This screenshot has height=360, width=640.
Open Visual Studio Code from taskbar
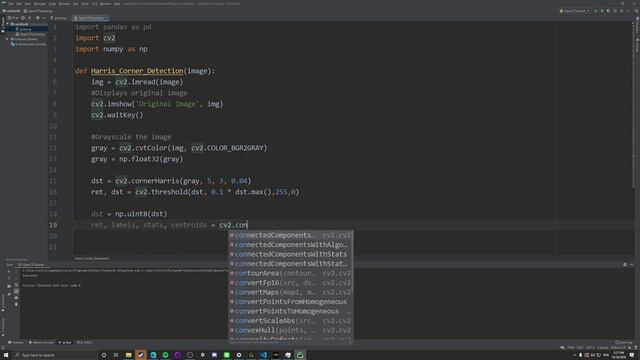263,355
